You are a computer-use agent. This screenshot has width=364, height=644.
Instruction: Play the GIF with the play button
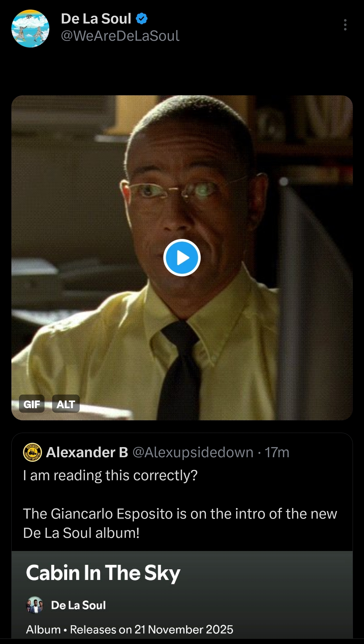tap(182, 258)
